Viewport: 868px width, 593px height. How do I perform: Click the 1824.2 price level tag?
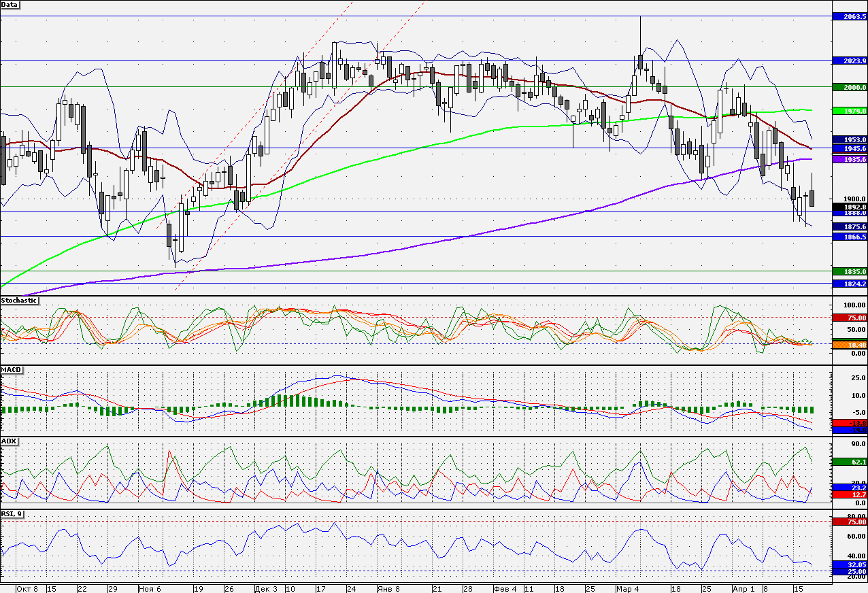(850, 284)
